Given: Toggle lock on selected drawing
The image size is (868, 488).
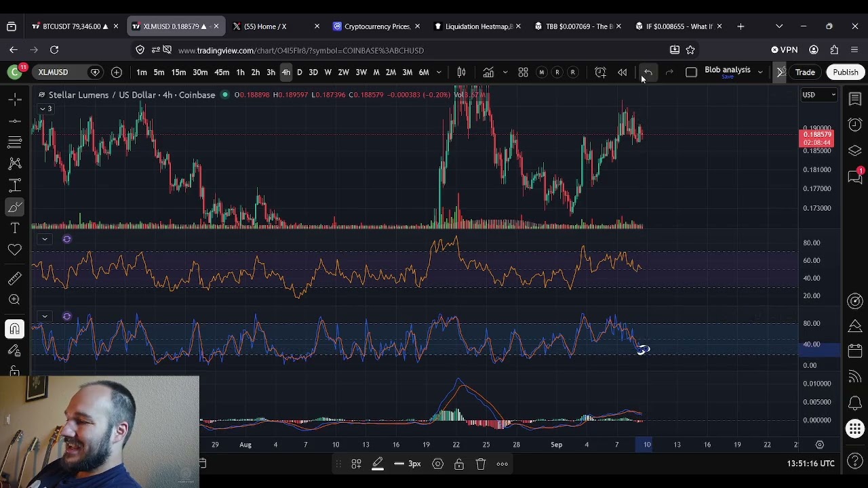Looking at the screenshot, I should tap(459, 464).
